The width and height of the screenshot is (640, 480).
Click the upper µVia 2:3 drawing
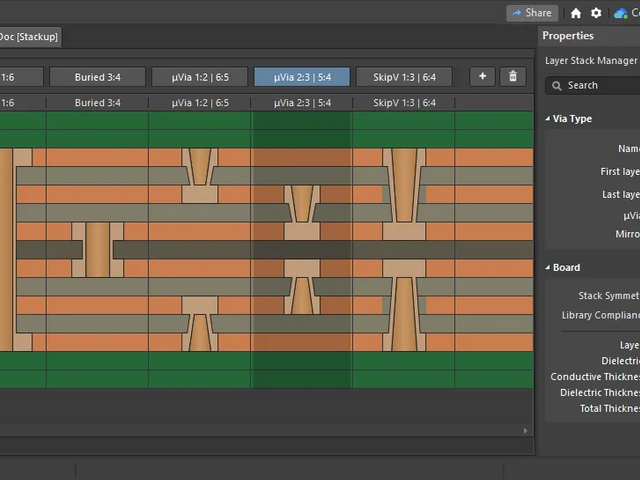pyautogui.click(x=302, y=213)
